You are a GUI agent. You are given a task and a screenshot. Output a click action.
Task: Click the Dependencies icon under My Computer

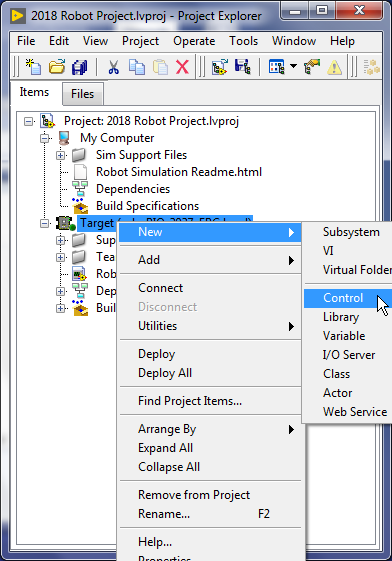click(80, 189)
